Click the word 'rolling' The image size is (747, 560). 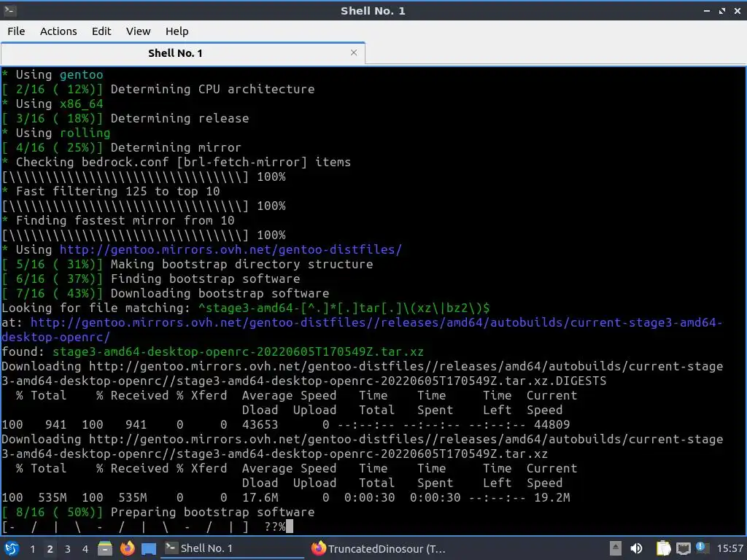(85, 133)
